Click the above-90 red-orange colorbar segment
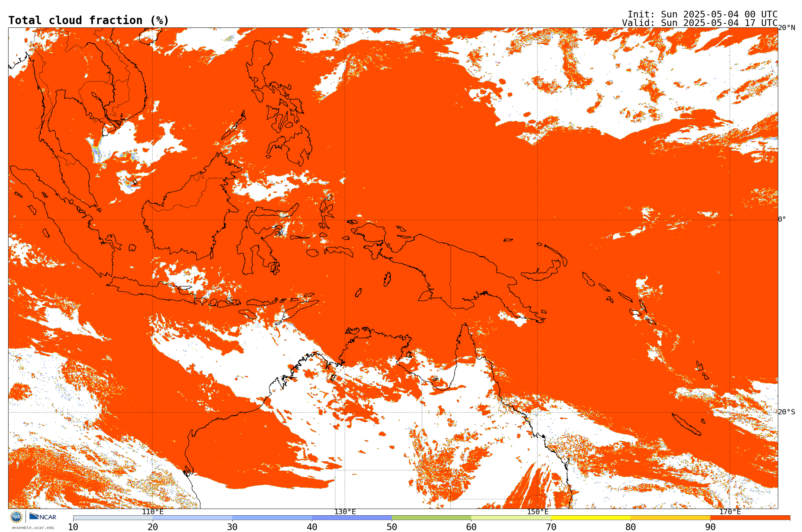This screenshot has width=802, height=532. 750,518
